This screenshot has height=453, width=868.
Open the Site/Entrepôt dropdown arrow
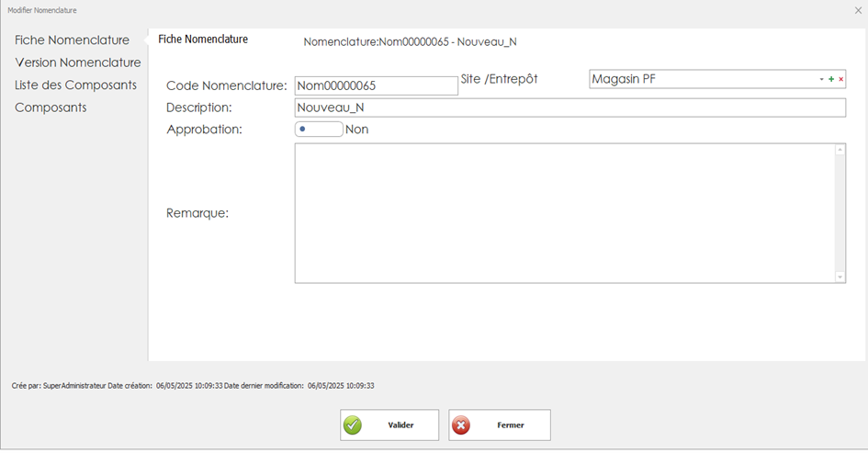(822, 80)
